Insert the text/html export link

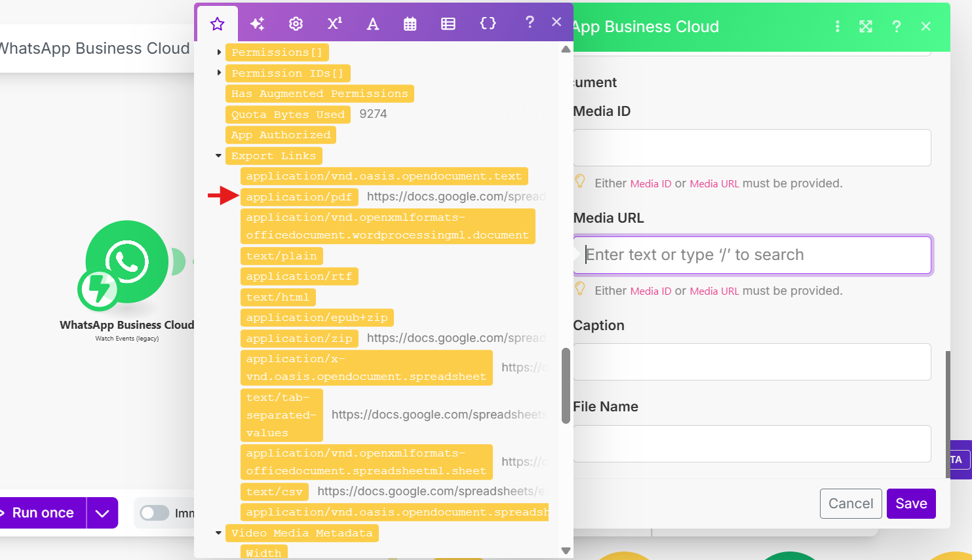click(x=278, y=297)
